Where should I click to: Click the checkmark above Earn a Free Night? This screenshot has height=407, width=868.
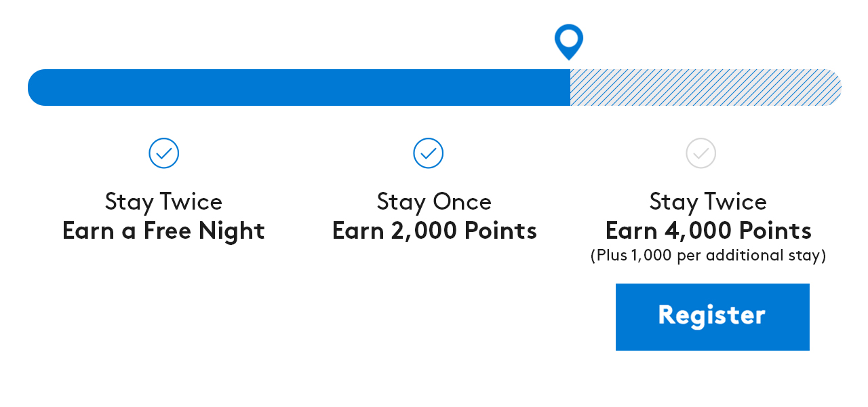coord(164,153)
